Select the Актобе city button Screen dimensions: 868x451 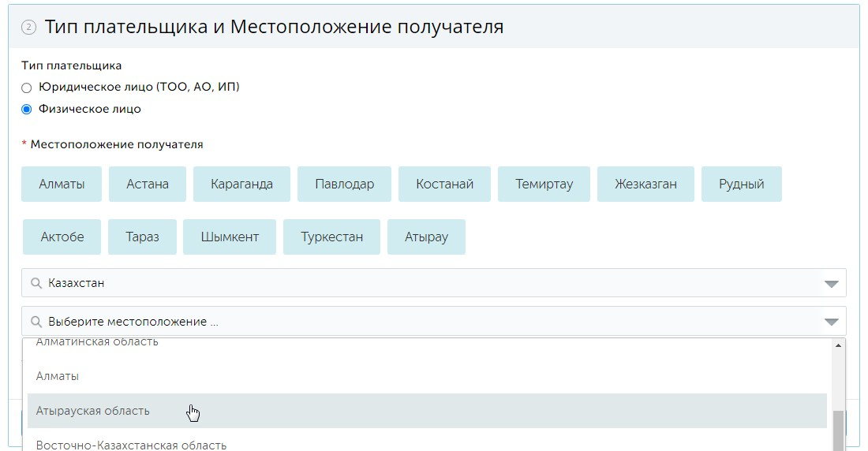coord(62,237)
